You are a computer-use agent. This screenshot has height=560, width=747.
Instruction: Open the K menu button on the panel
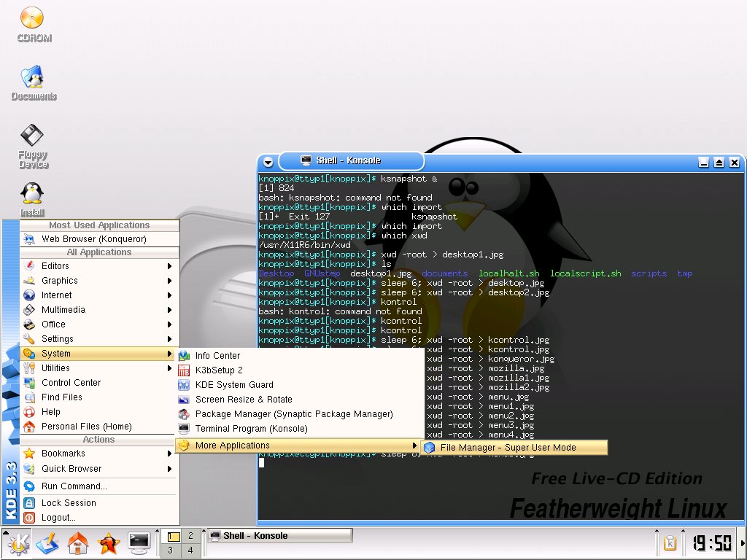click(18, 542)
